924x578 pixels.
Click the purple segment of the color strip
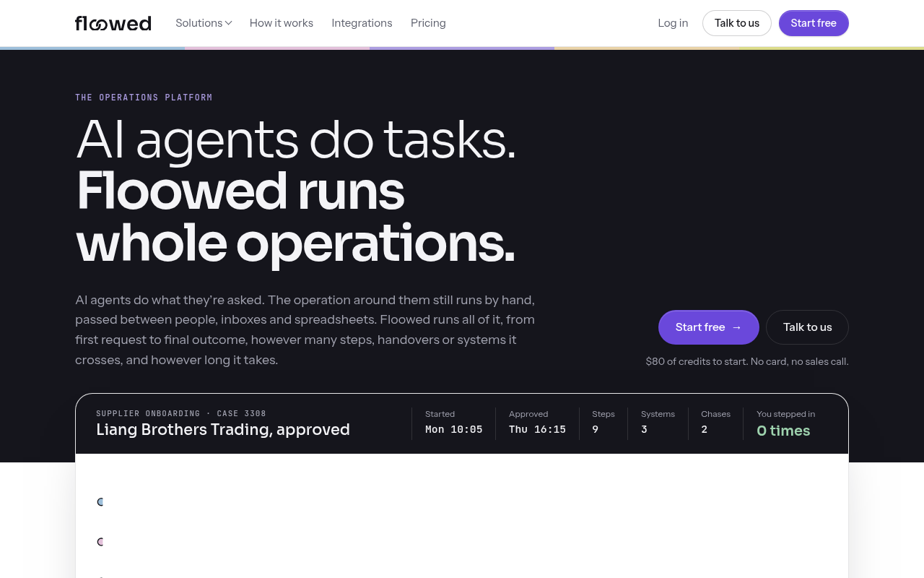pyautogui.click(x=462, y=48)
